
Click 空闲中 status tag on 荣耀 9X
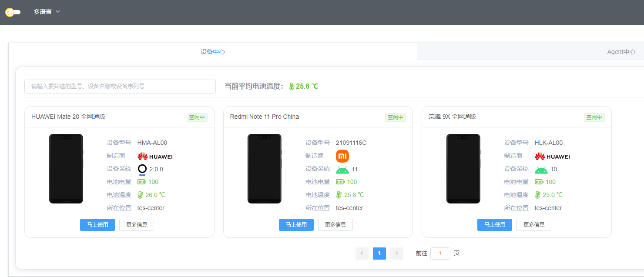pos(594,117)
